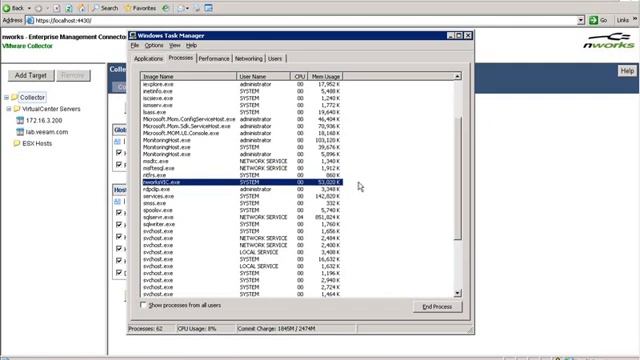This screenshot has height=360, width=640.
Task: Sort processes by CPU column header
Action: (300, 76)
